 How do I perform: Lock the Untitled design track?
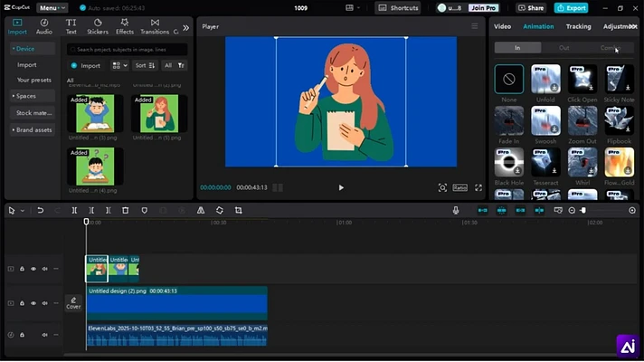point(23,303)
